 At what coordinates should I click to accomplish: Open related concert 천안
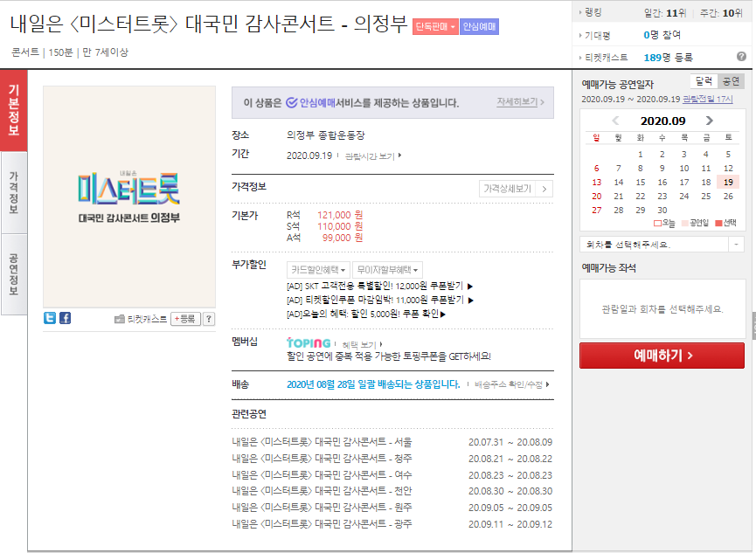[x=323, y=491]
